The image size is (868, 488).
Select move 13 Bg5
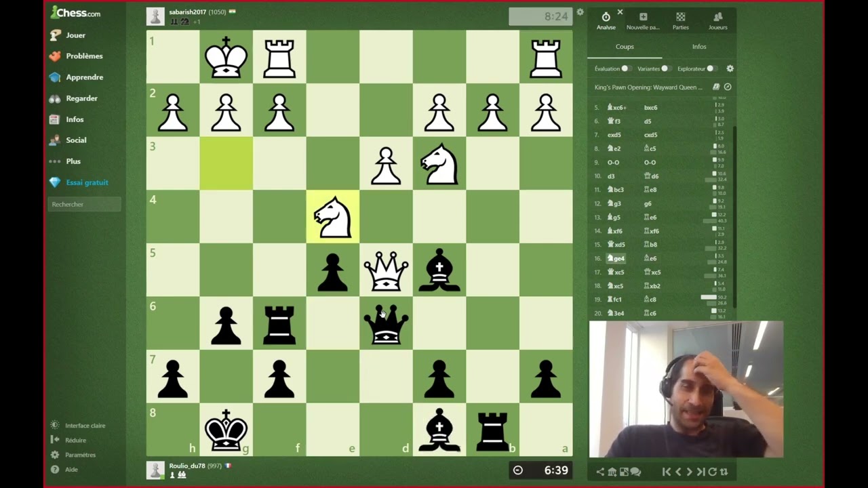(x=614, y=218)
